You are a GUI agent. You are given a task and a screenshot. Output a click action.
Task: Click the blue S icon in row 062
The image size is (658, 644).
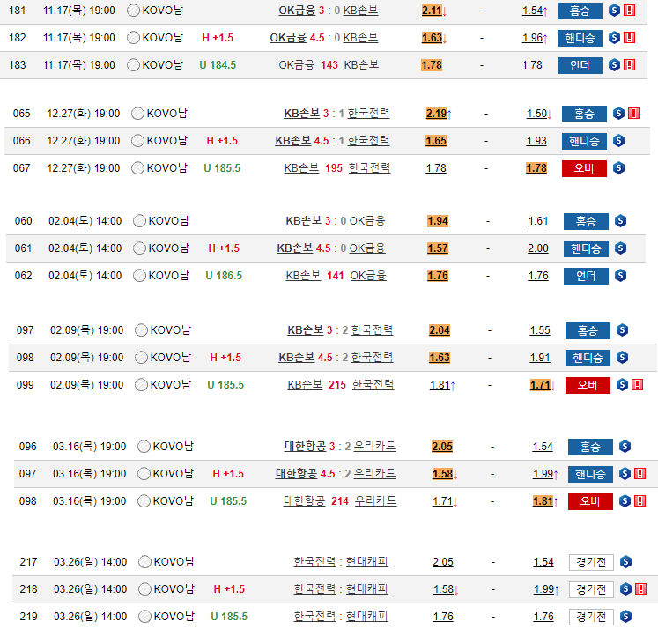(620, 276)
